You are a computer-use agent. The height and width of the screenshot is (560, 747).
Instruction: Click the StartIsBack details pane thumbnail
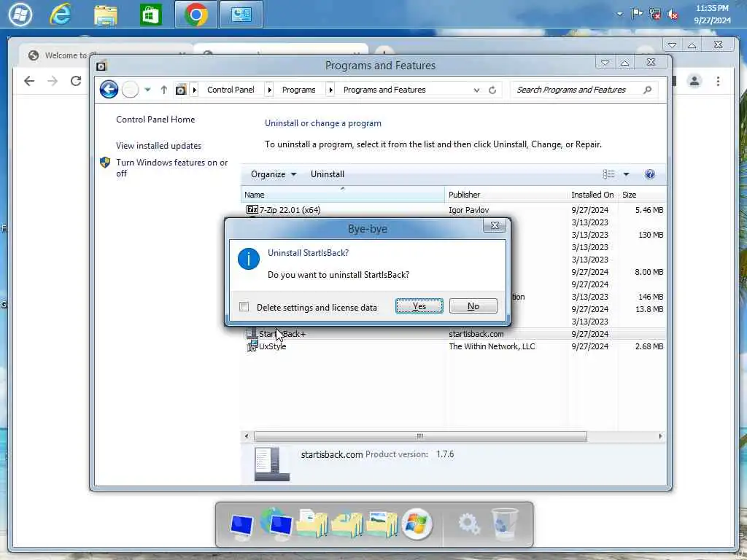271,464
